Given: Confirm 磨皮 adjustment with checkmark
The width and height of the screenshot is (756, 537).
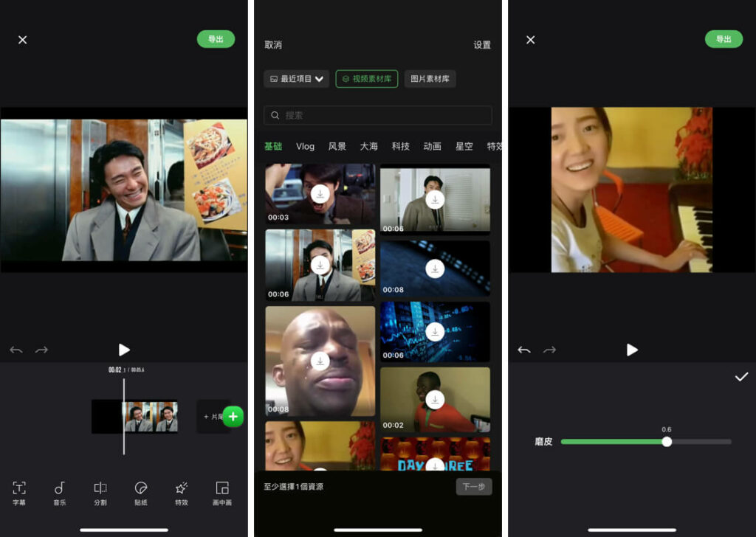Looking at the screenshot, I should pyautogui.click(x=741, y=377).
